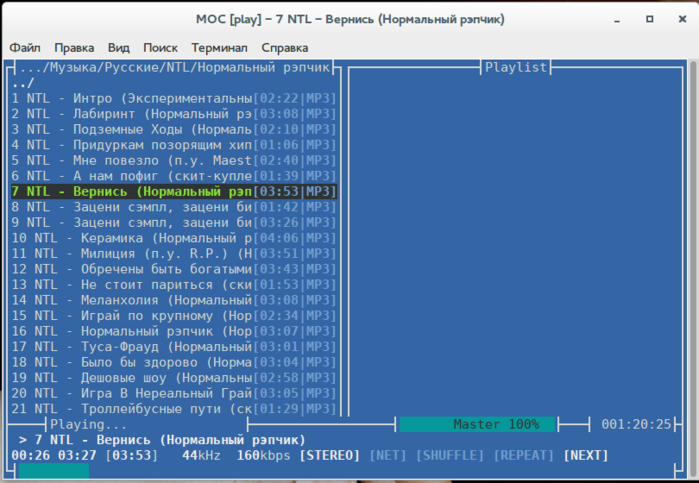Click the total track length [03:53] in status
The width and height of the screenshot is (699, 483).
tap(132, 455)
